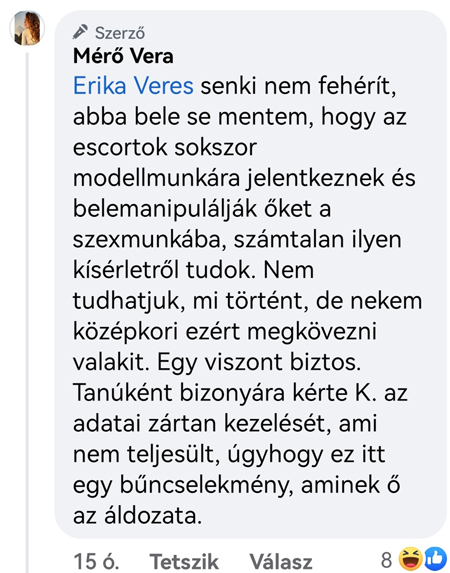Click the Szerző author label
The image size is (450, 573).
120,33
